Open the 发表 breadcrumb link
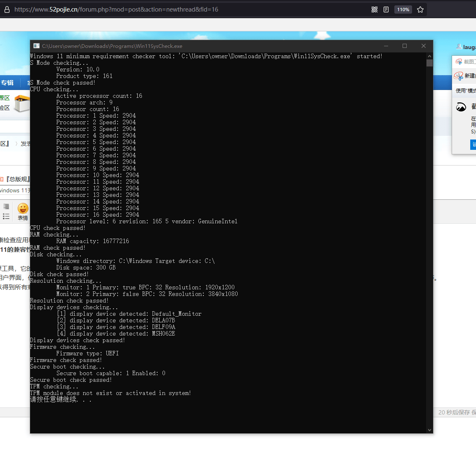The width and height of the screenshot is (476, 459). [x=25, y=144]
